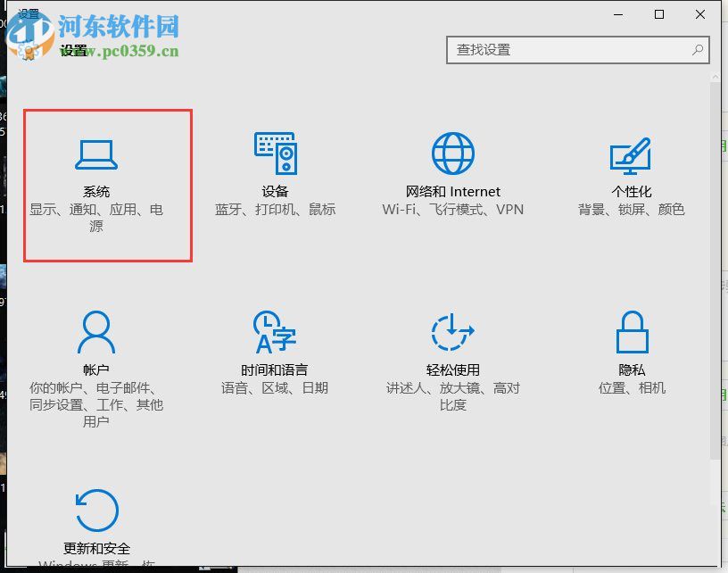Image resolution: width=728 pixels, height=573 pixels.
Task: Open the 隐私 (Privacy) lock icon
Action: [631, 348]
